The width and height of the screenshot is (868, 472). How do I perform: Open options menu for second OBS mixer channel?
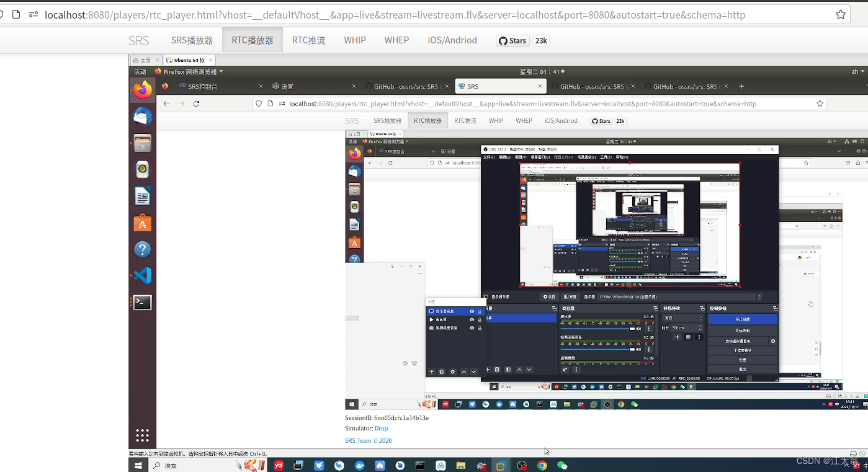649,349
